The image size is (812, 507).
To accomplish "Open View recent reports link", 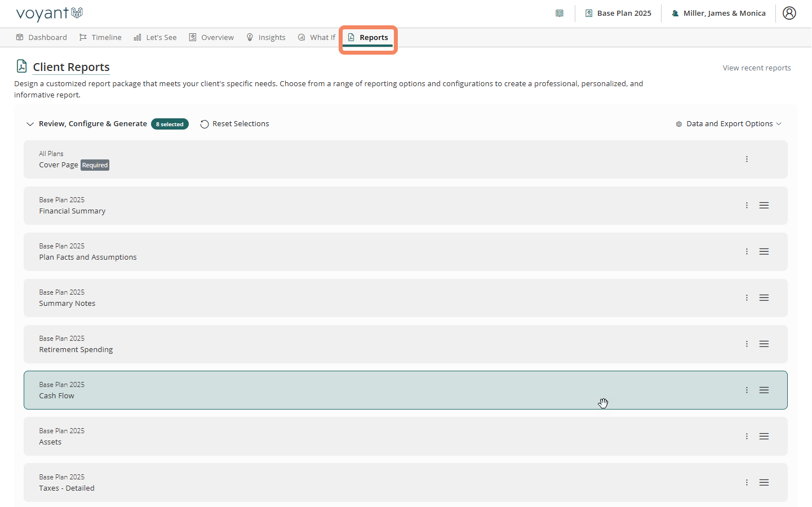I will tap(756, 68).
